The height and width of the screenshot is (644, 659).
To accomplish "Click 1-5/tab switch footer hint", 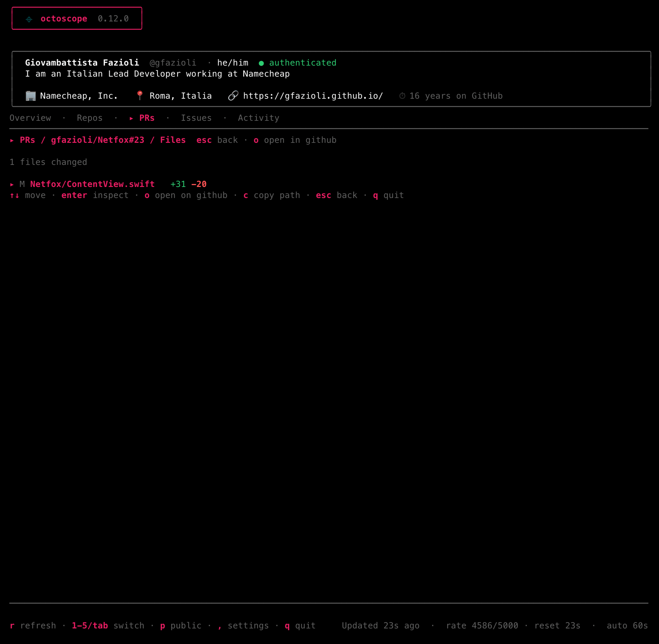I will tap(108, 626).
